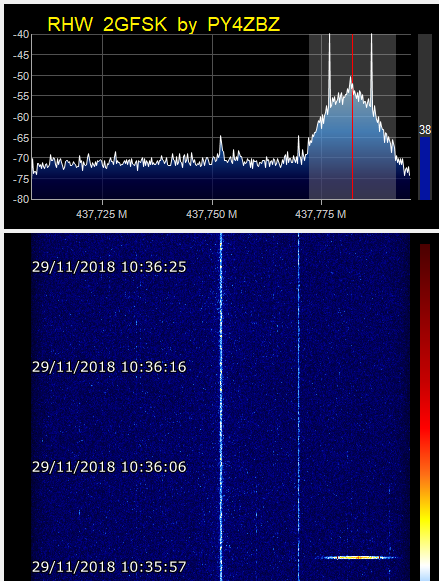Click the 10:36:16 waterfall timestamp
Image resolution: width=439 pixels, height=581 pixels.
point(109,367)
